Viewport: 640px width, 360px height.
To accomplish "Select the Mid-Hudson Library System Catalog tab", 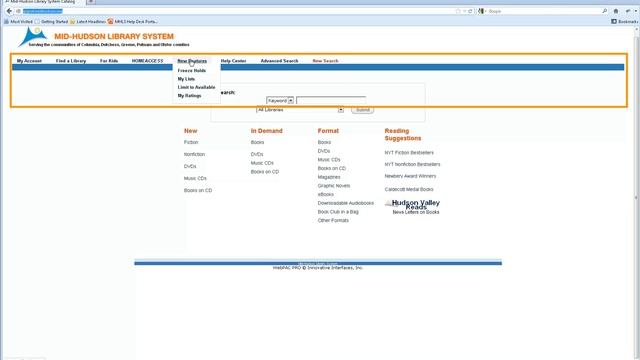I will point(43,2).
